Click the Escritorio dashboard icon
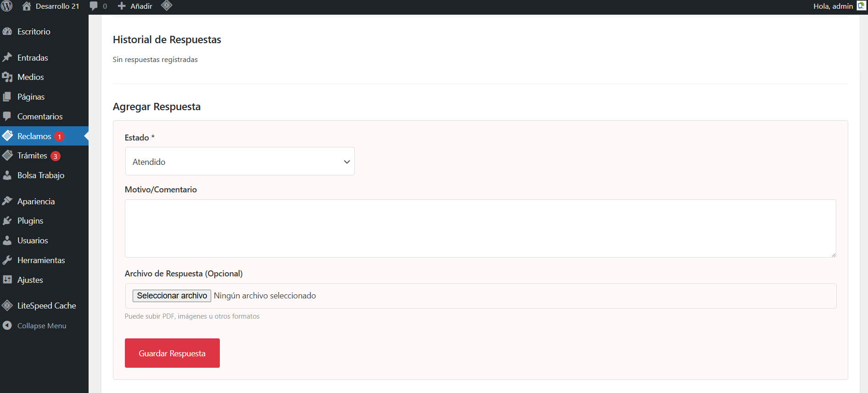868x393 pixels. tap(7, 32)
